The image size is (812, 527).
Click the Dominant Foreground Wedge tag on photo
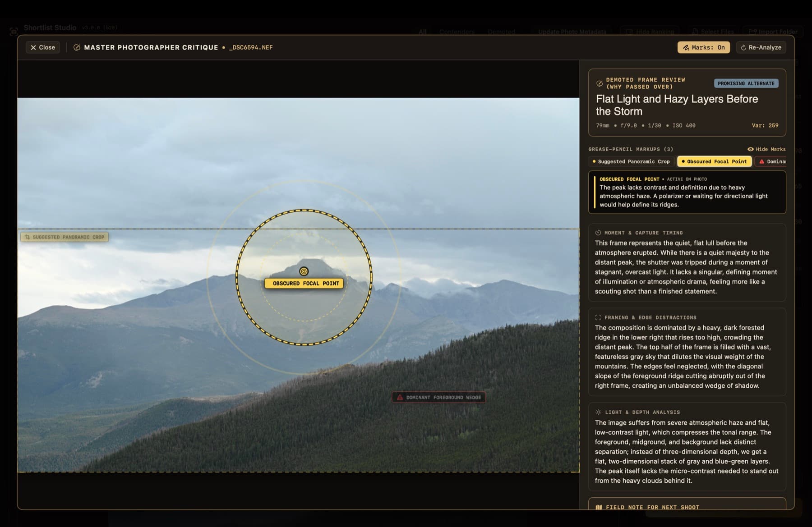click(x=439, y=397)
